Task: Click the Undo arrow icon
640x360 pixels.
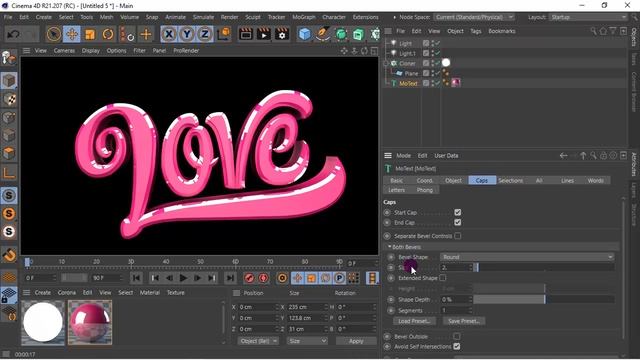Action: pos(13,34)
